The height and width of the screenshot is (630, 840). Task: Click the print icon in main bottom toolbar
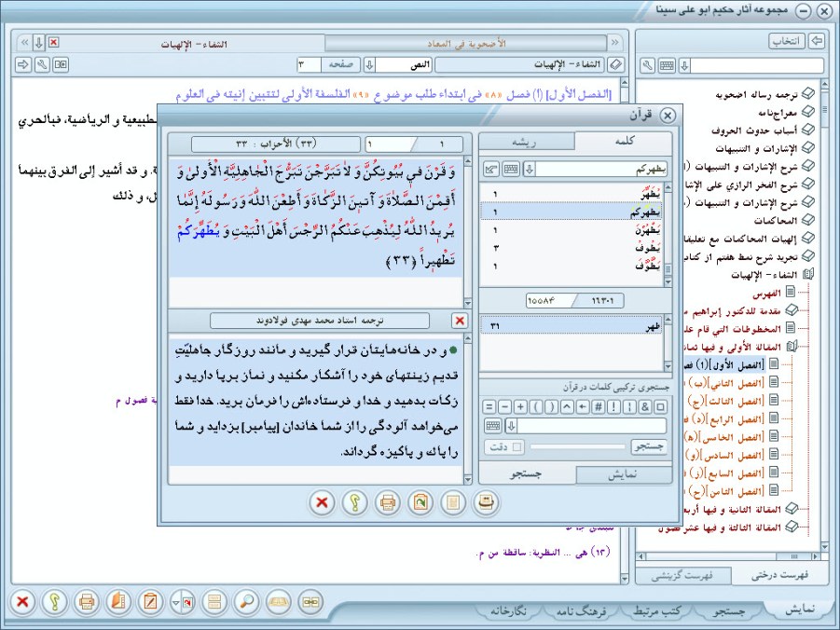pyautogui.click(x=87, y=601)
